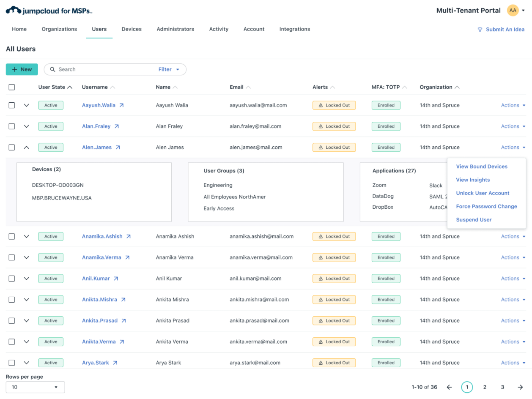Click the plus icon on the New button
532x399 pixels.
tap(14, 69)
